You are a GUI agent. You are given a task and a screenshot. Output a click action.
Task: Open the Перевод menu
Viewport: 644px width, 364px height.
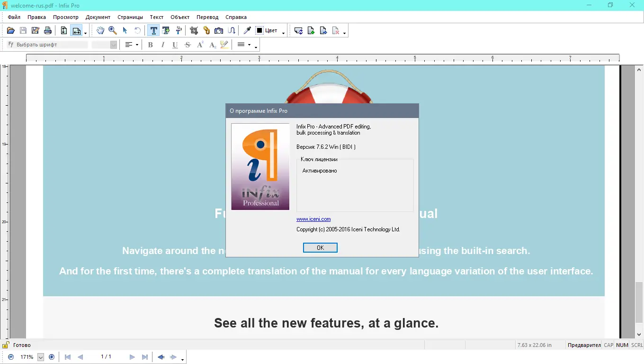207,17
